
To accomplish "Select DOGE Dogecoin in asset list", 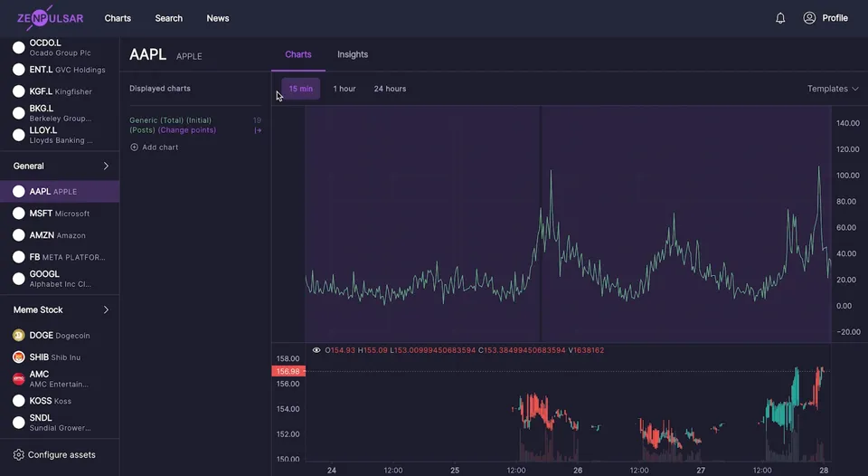I will click(60, 335).
